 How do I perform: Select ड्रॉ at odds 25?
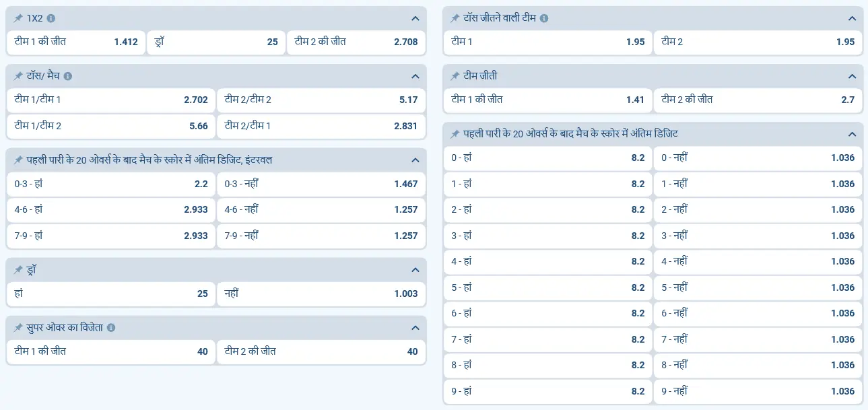click(x=216, y=42)
